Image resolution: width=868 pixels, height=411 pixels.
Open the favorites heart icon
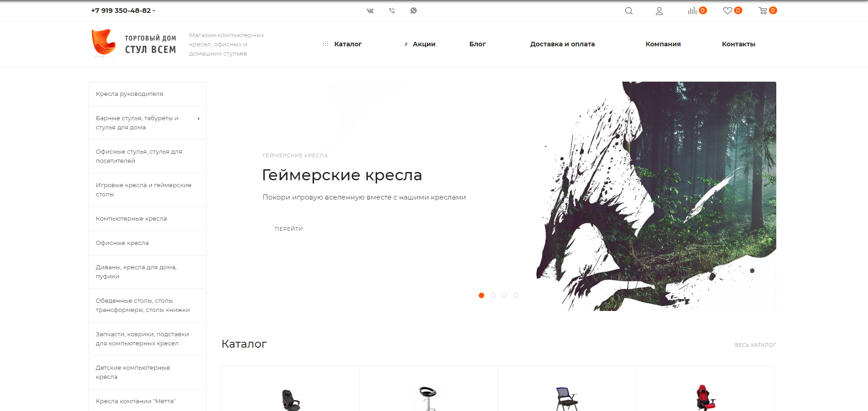coord(727,11)
